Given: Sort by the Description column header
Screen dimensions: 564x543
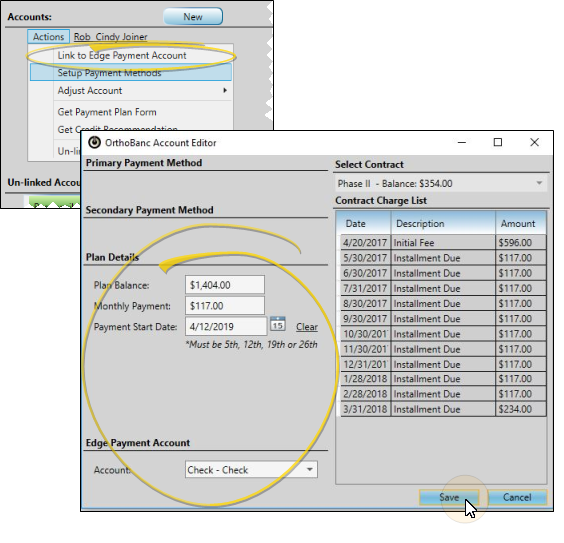Looking at the screenshot, I should (x=443, y=224).
